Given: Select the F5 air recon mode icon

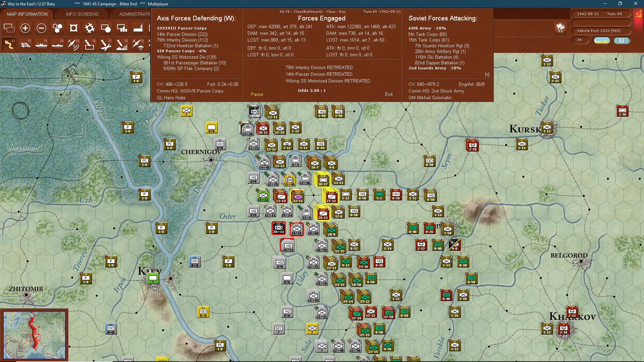Looking at the screenshot, I should (73, 44).
